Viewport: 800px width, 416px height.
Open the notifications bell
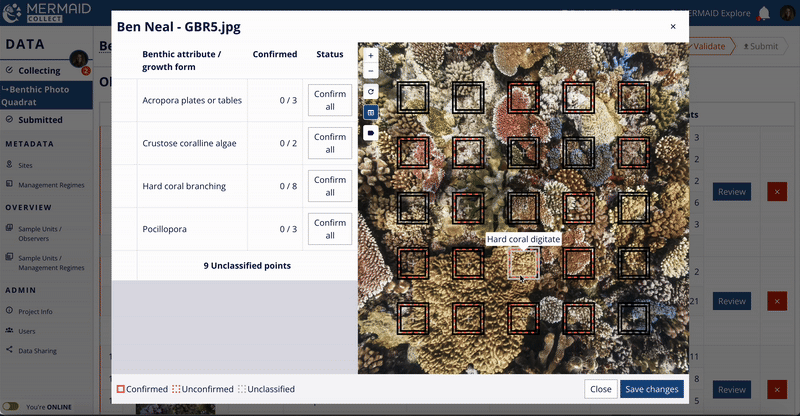coord(764,13)
